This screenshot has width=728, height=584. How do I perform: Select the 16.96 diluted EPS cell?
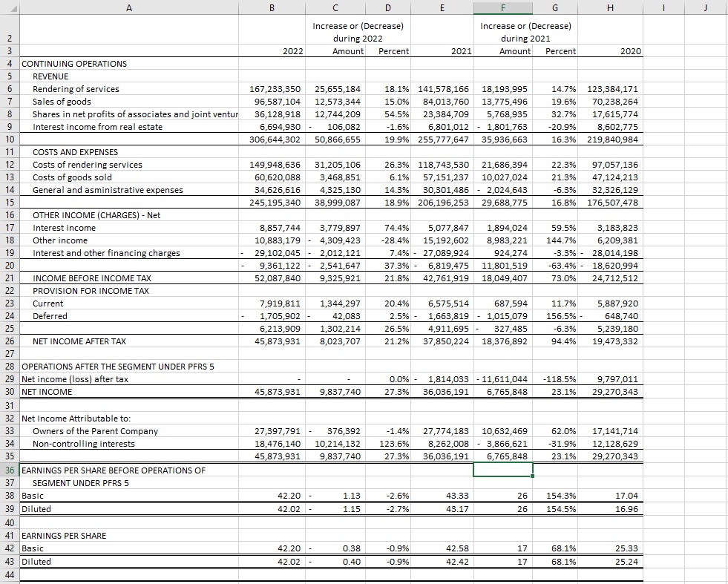click(x=610, y=509)
